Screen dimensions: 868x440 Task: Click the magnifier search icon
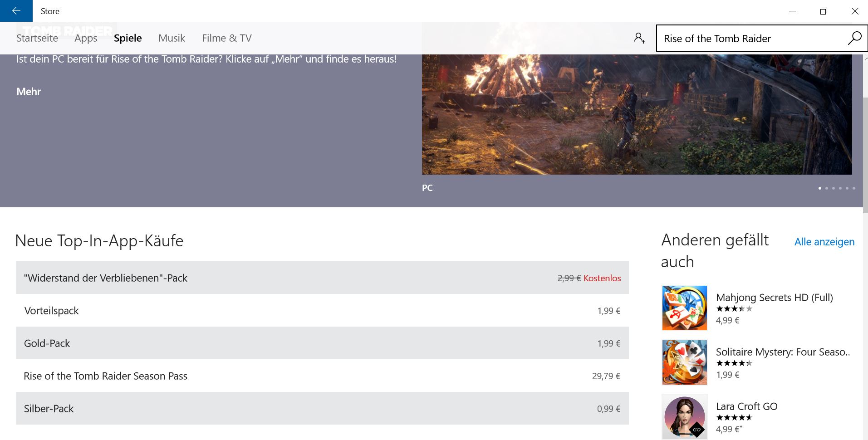[x=854, y=38]
